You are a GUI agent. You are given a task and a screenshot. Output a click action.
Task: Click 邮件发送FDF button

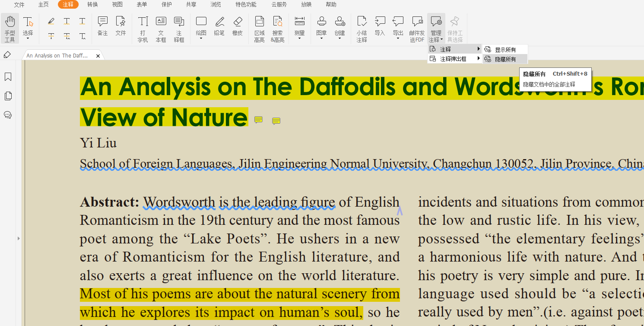(417, 29)
